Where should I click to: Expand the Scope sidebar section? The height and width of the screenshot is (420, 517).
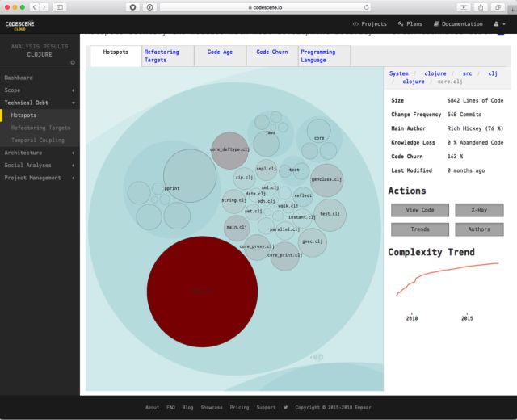pos(40,90)
